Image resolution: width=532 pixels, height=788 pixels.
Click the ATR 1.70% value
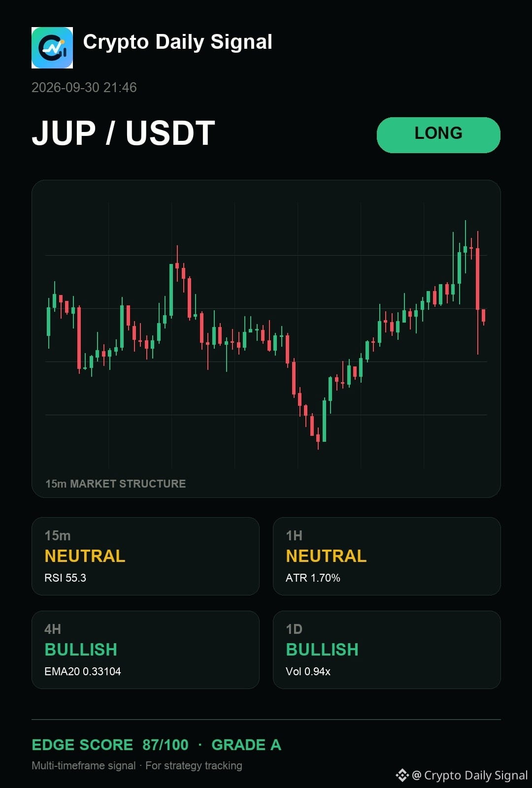(313, 578)
